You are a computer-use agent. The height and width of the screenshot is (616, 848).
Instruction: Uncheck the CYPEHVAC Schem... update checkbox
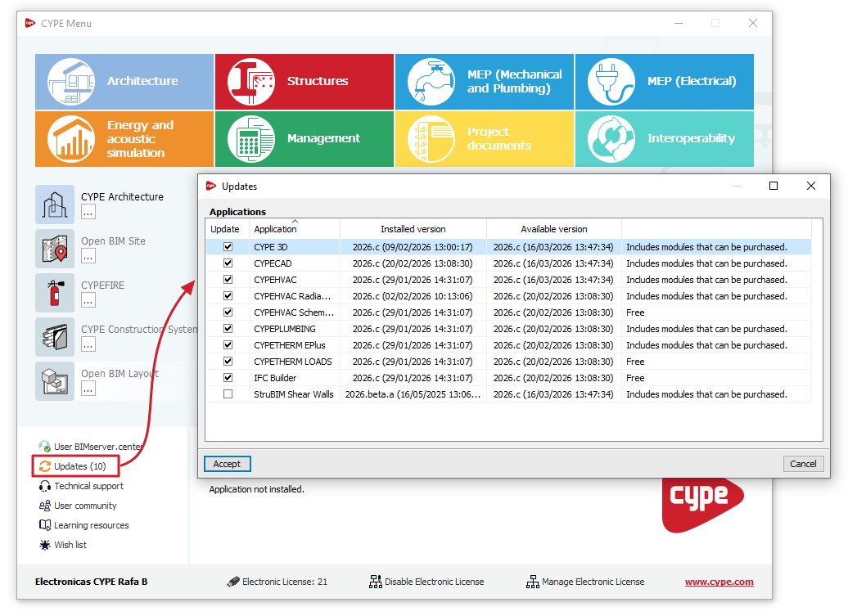click(x=228, y=312)
